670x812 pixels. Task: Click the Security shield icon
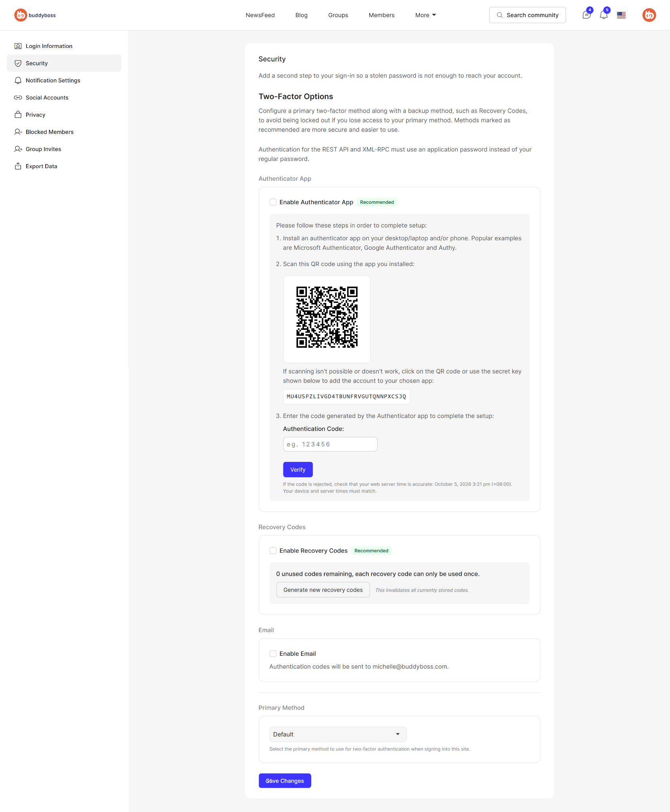pos(18,63)
